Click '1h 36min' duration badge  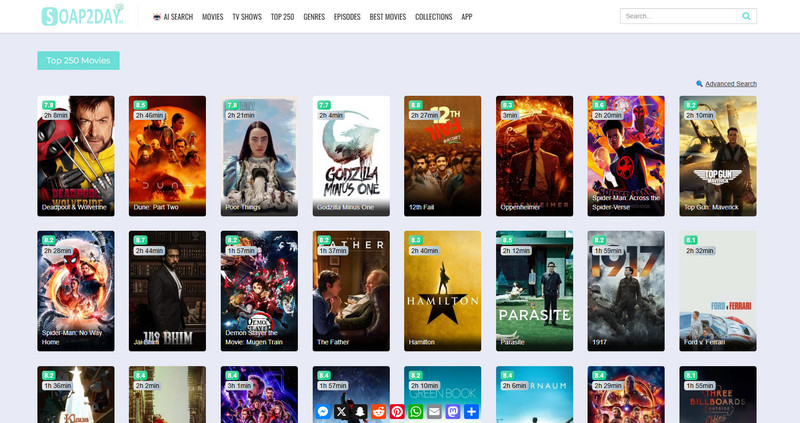pyautogui.click(x=57, y=386)
